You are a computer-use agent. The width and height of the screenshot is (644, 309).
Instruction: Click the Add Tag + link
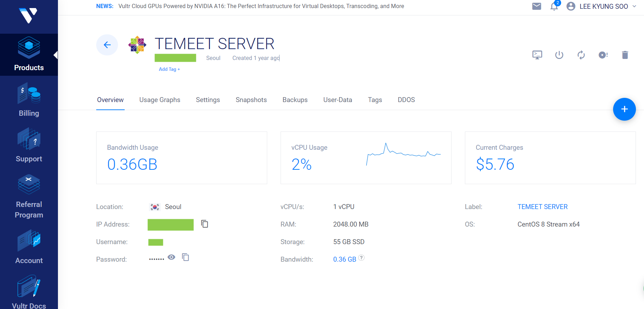[x=169, y=69]
